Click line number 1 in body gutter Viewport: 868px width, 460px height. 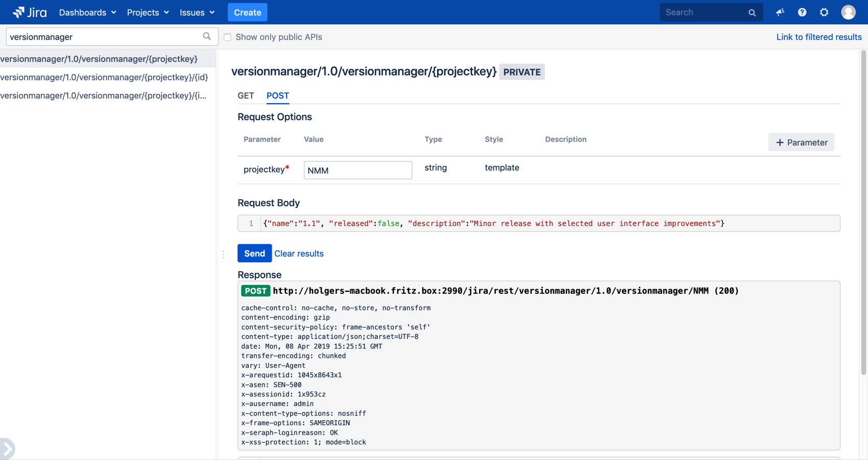pyautogui.click(x=251, y=223)
